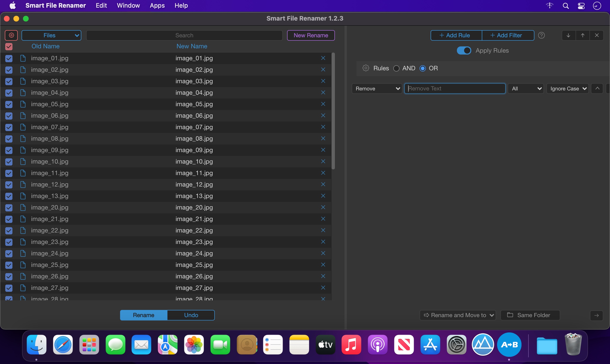Select the OR radio button

tap(422, 68)
